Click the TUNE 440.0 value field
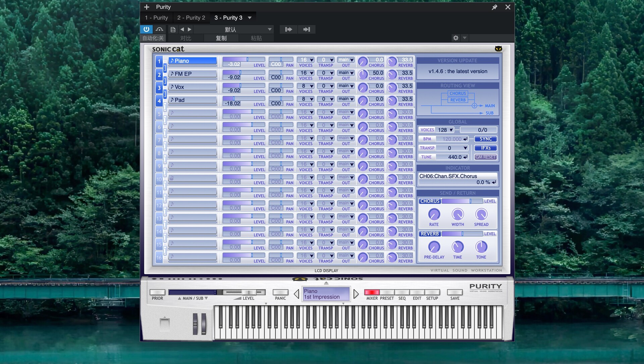Viewport: 644px width, 364px height. click(x=452, y=157)
